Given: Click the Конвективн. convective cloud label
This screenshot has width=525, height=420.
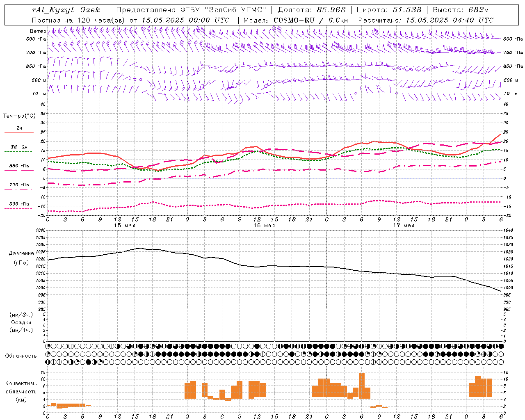Looking at the screenshot, I should pyautogui.click(x=21, y=383).
